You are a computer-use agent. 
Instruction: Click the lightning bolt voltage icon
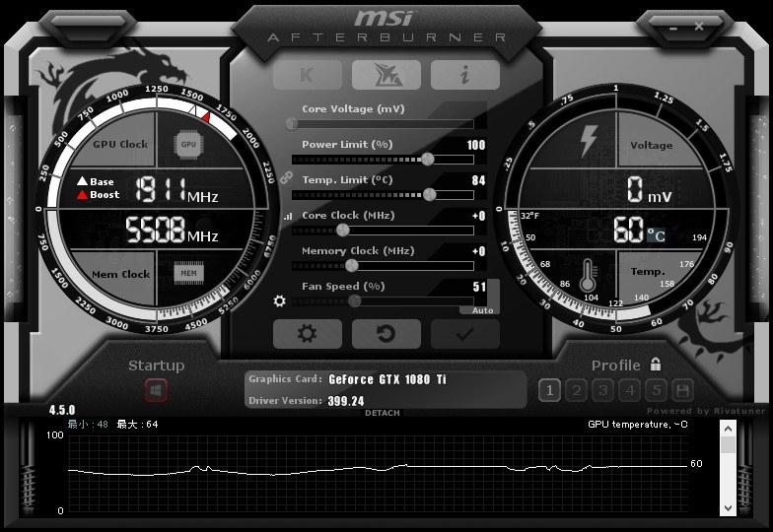pos(589,141)
